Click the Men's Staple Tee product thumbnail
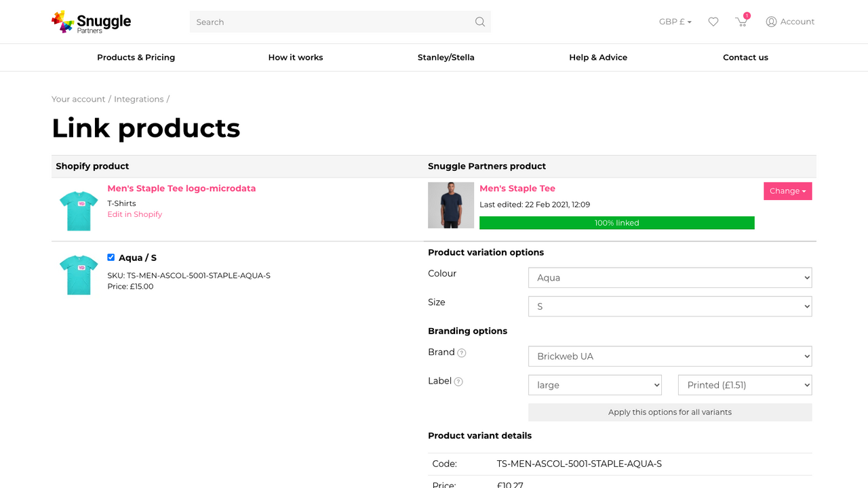 [450, 205]
